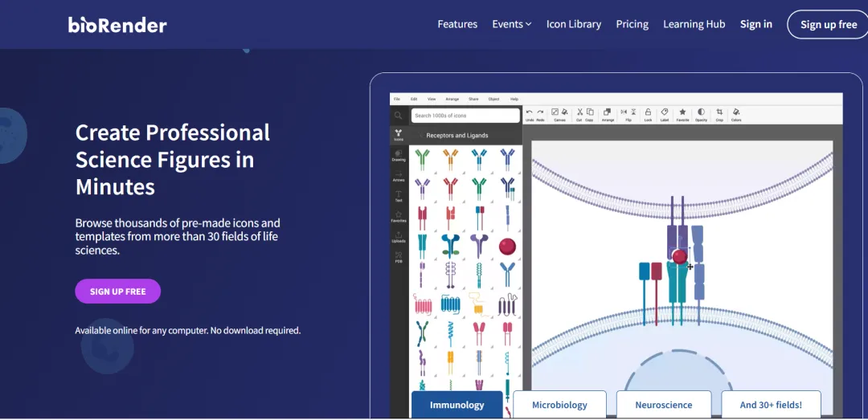
Task: Open the Text sidebar panel
Action: click(399, 196)
